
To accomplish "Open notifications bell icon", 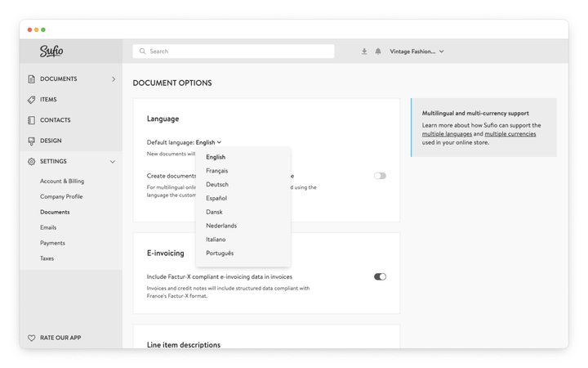I will coord(378,52).
